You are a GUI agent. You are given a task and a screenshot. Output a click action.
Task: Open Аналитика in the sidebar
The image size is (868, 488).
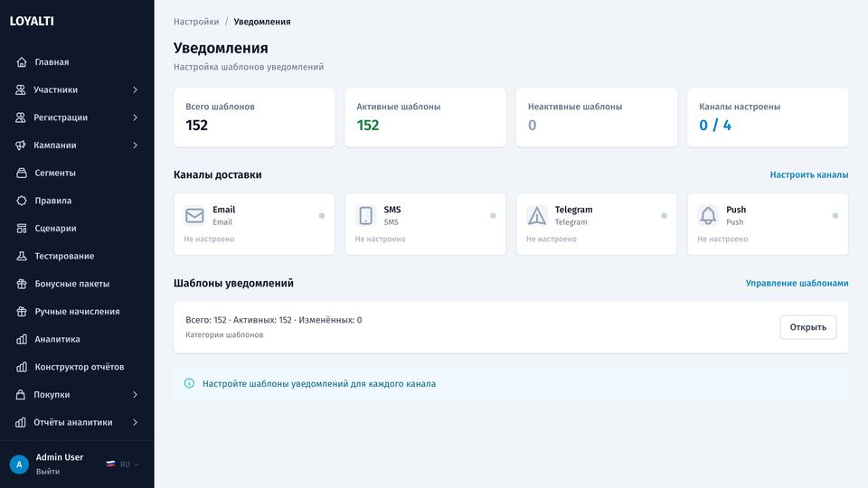tap(77, 339)
